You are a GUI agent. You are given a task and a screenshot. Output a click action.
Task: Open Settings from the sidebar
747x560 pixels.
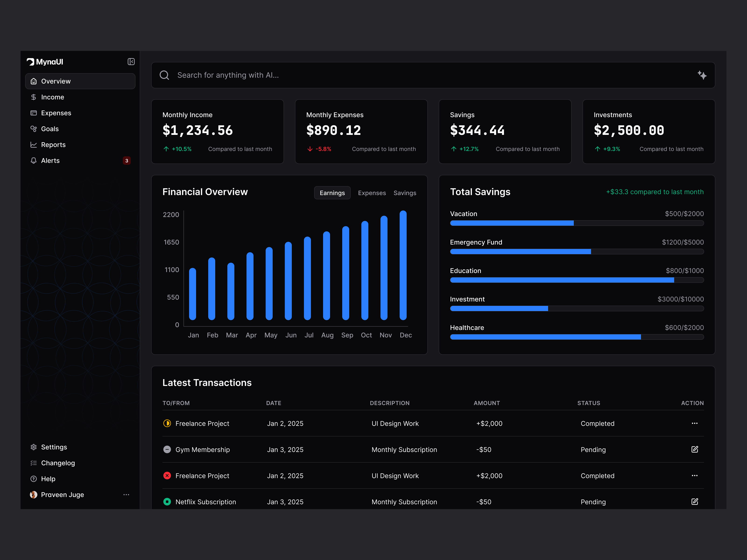(x=54, y=447)
